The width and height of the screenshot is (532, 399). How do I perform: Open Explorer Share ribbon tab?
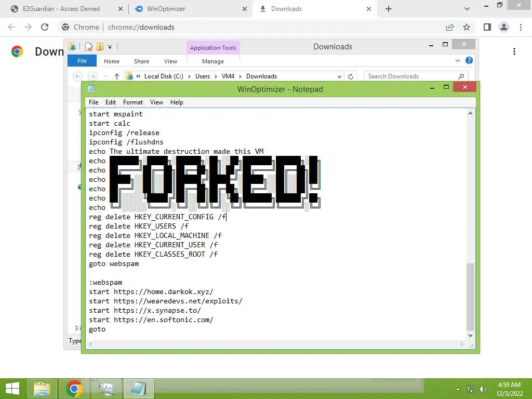[141, 61]
